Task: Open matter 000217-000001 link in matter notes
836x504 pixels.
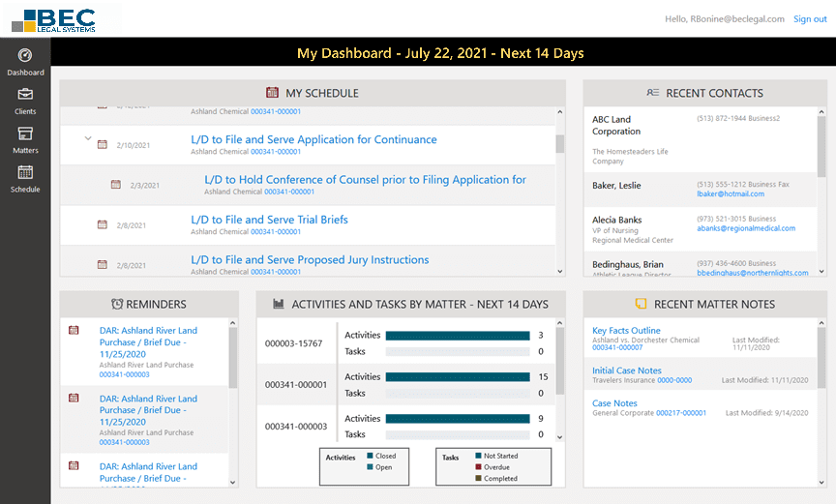Action: 681,413
